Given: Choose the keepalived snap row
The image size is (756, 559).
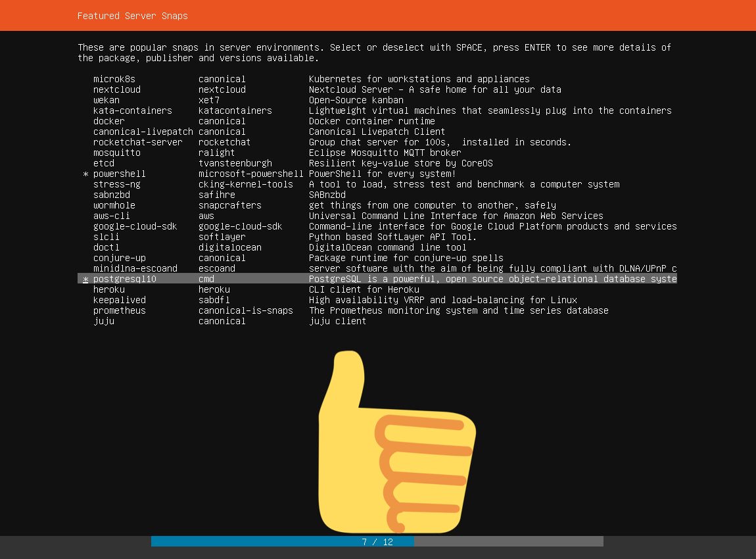Looking at the screenshot, I should (377, 300).
